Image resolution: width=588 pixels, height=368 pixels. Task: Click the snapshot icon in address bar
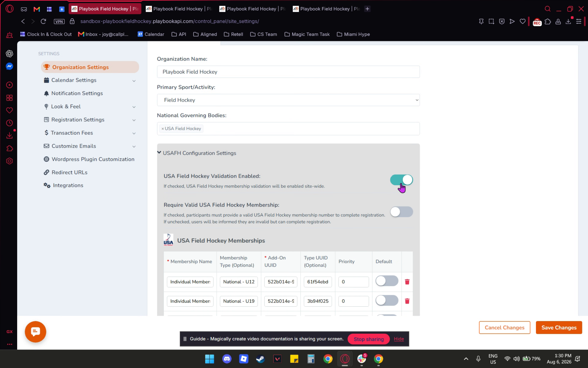491,21
